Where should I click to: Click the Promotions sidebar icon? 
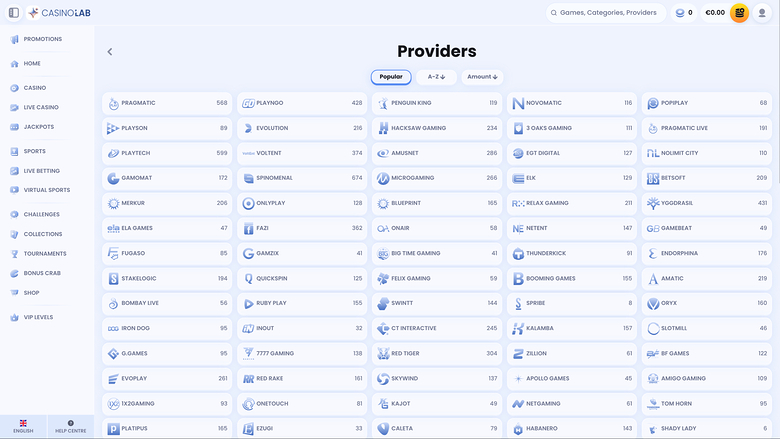tap(14, 39)
